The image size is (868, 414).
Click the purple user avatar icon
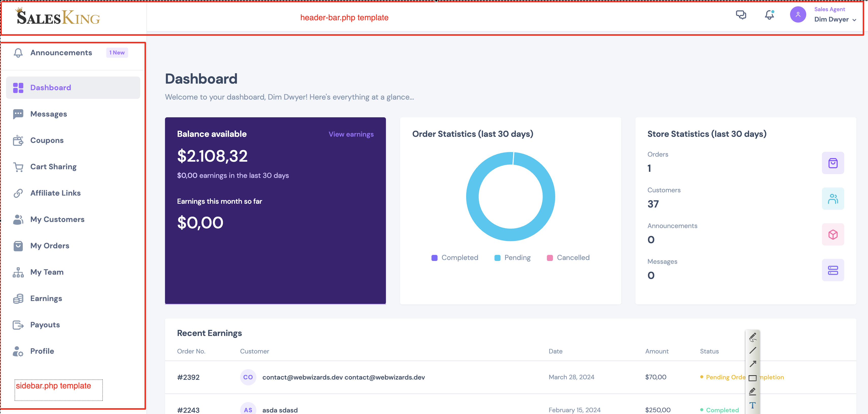pos(798,14)
